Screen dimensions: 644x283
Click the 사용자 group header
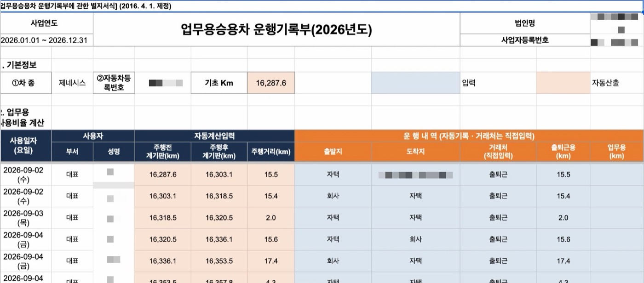click(x=93, y=136)
